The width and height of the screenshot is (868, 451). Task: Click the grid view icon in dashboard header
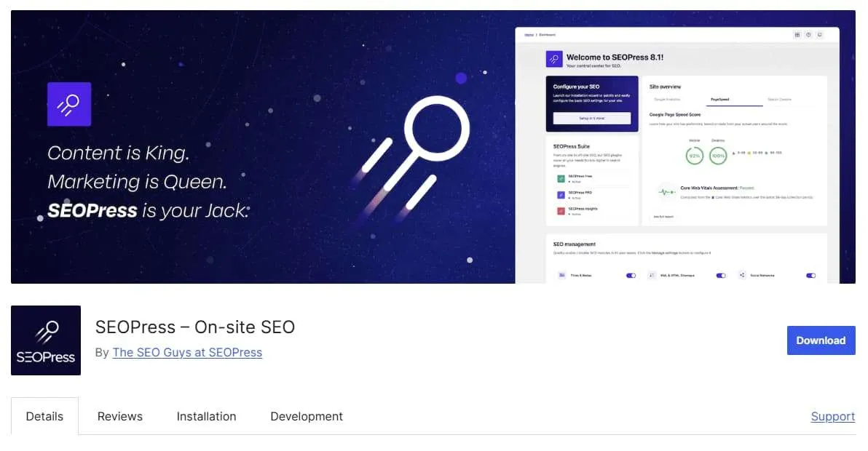(797, 35)
